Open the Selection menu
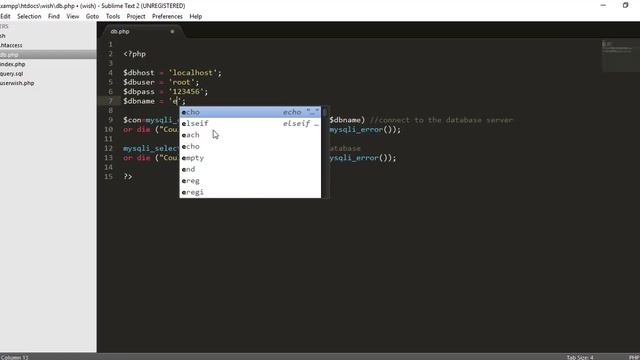The height and width of the screenshot is (360, 640). coord(29,16)
